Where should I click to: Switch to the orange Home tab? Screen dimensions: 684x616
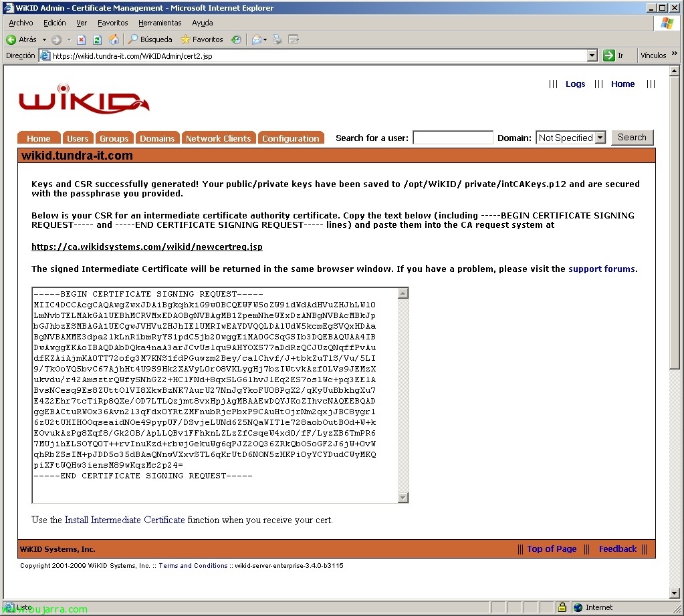[x=38, y=138]
